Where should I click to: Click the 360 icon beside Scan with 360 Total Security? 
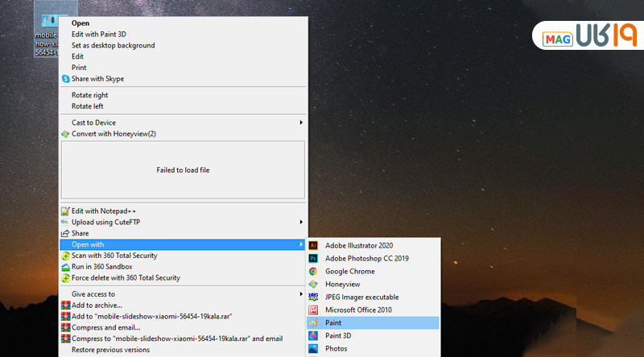pos(65,256)
